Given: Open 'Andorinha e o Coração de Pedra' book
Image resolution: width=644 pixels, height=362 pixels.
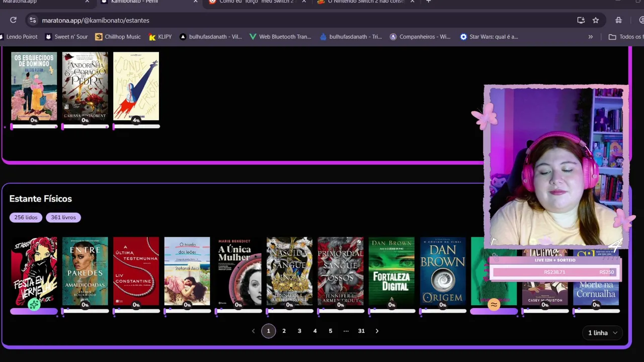Looking at the screenshot, I should coord(85,86).
